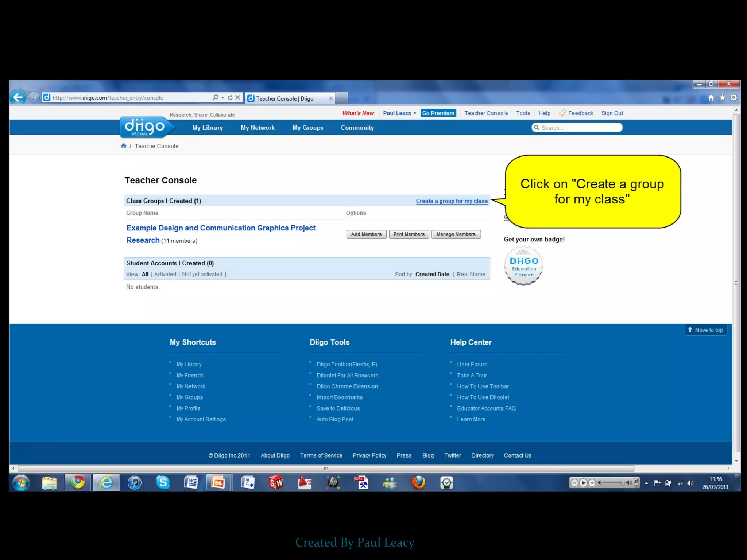Open Privacy Policy in footer
The height and width of the screenshot is (560, 747).
369,455
